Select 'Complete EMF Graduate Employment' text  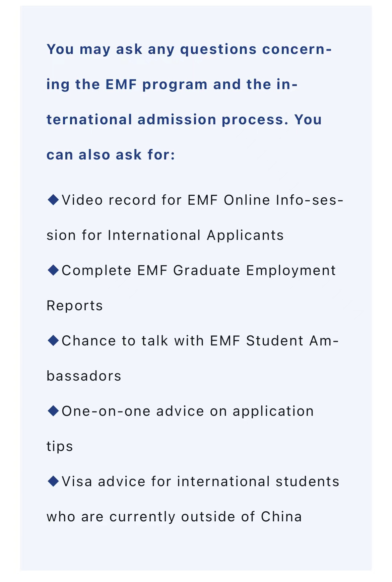coord(198,270)
